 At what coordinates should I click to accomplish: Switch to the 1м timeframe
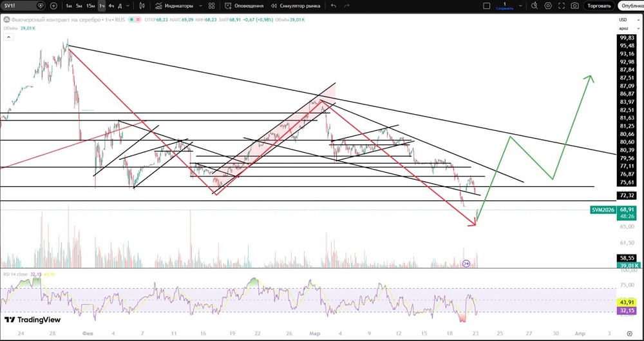pos(69,6)
